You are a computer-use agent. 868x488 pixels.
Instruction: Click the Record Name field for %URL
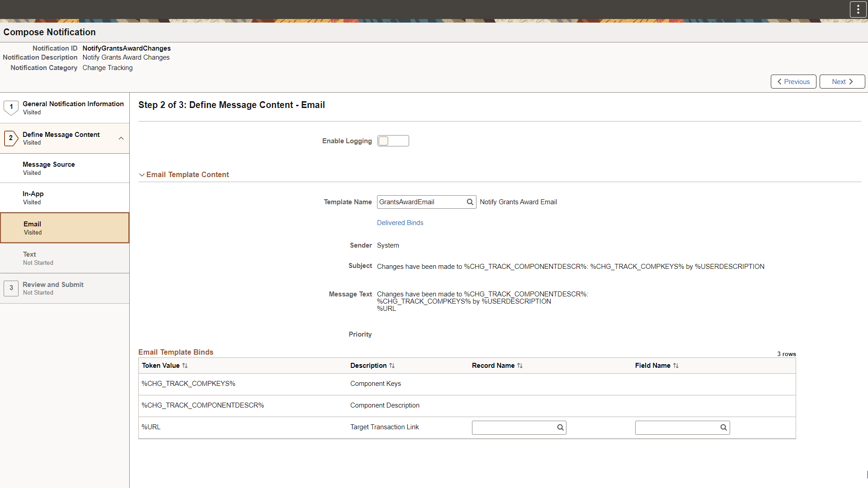[x=513, y=427]
